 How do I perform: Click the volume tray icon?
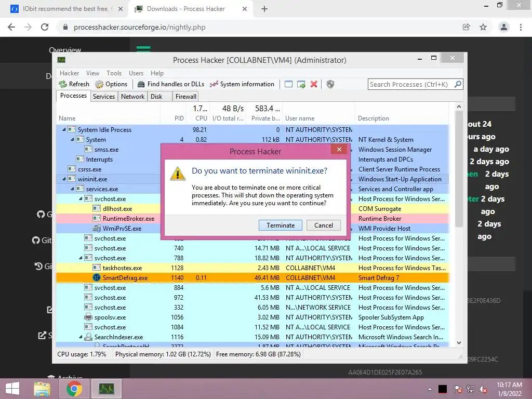pyautogui.click(x=483, y=389)
